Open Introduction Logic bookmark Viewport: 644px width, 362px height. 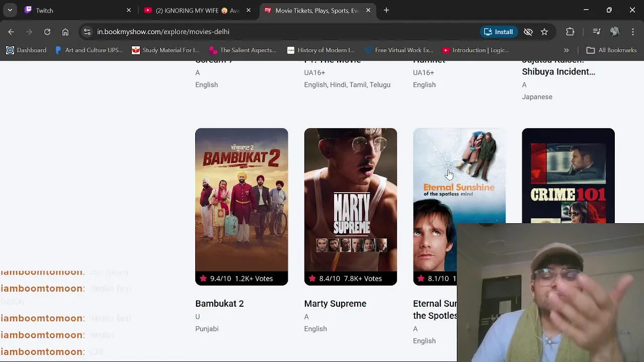click(475, 50)
